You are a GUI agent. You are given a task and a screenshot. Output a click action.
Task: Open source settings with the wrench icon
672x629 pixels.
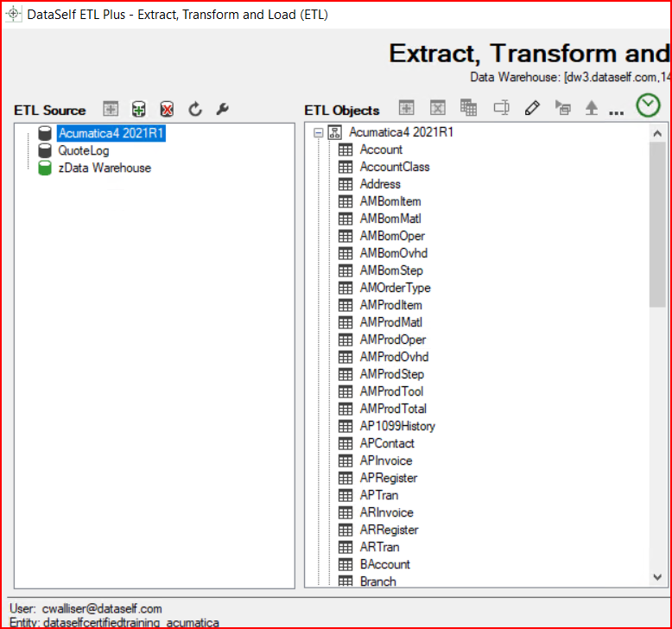click(x=222, y=109)
